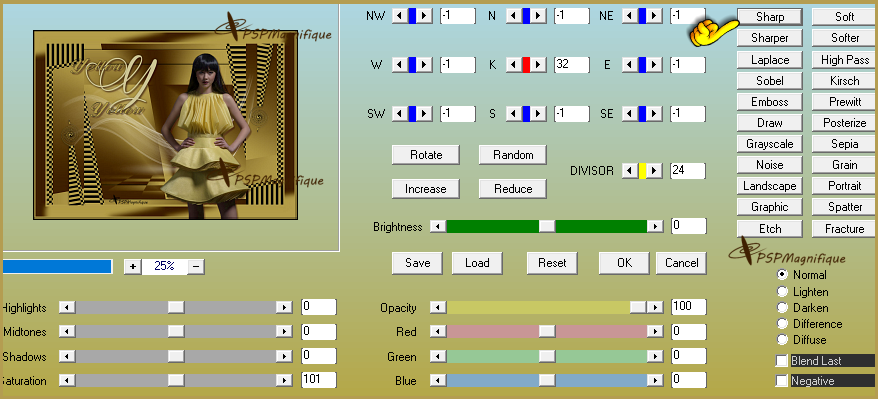Click the Rotate button

(426, 154)
